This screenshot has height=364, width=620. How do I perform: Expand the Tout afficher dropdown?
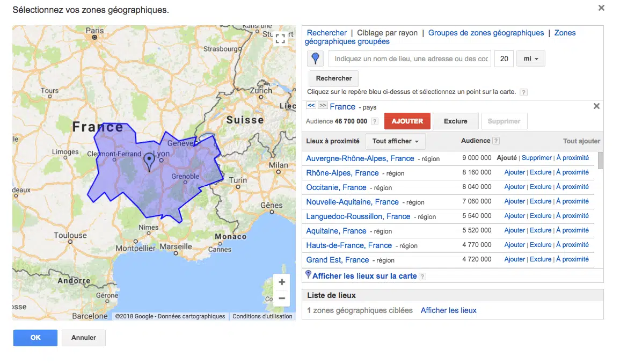(x=395, y=141)
